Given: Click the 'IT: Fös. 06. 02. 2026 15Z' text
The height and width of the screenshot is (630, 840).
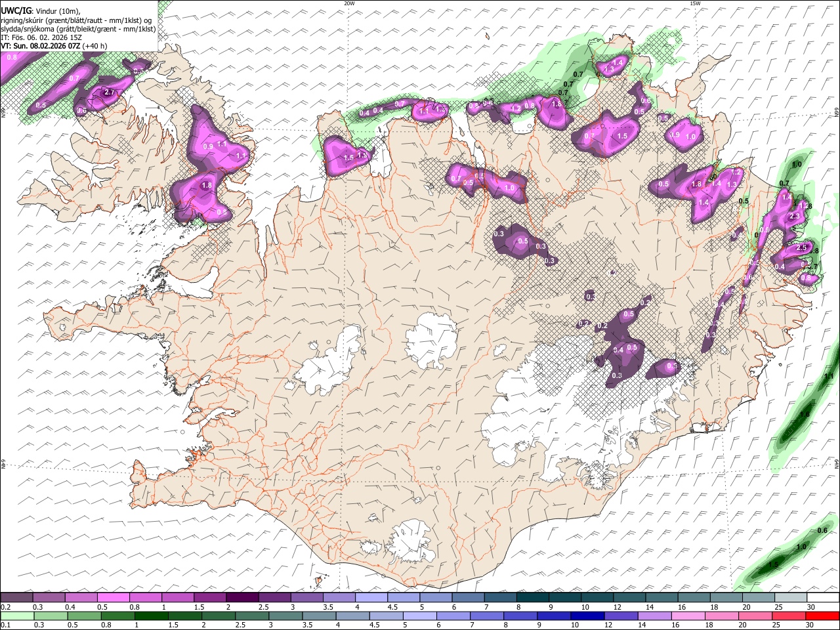Looking at the screenshot, I should pyautogui.click(x=41, y=37).
